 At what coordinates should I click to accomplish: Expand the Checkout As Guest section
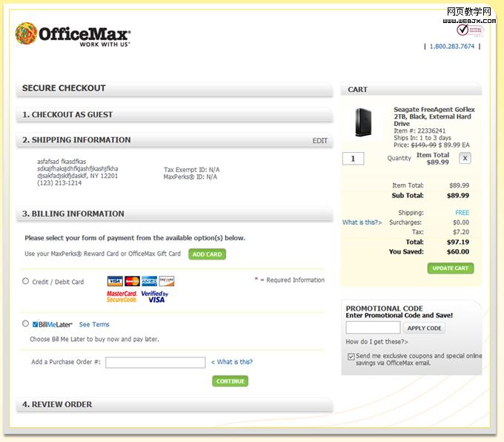(174, 115)
